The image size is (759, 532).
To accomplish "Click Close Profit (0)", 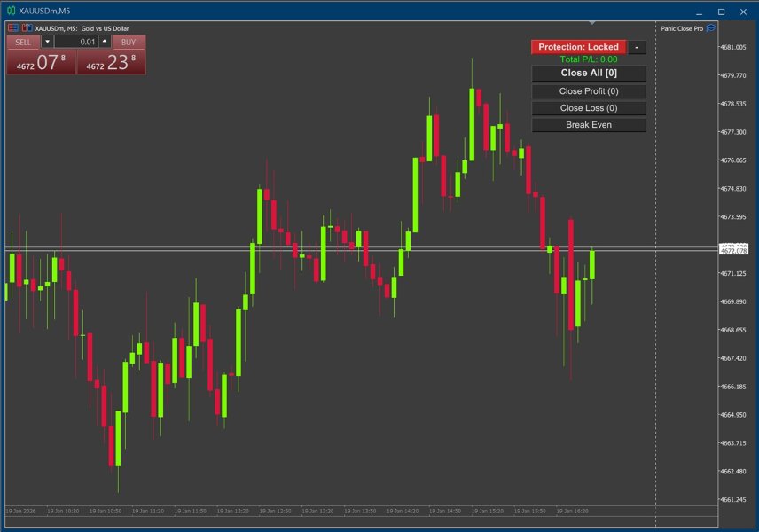I will click(589, 90).
